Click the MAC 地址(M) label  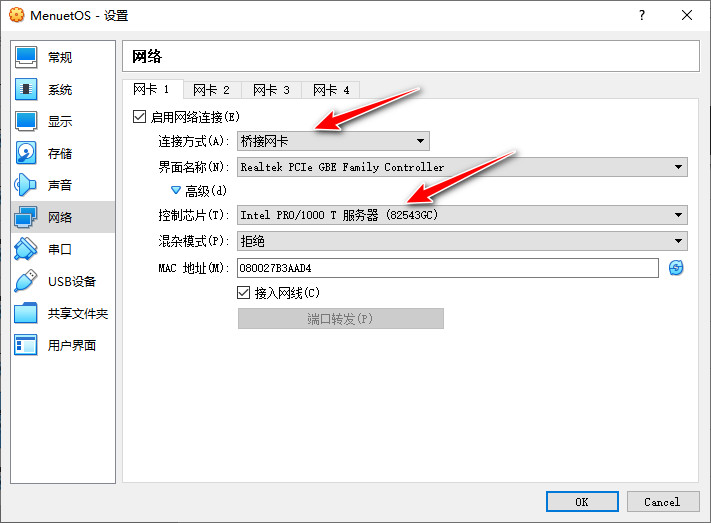[193, 268]
